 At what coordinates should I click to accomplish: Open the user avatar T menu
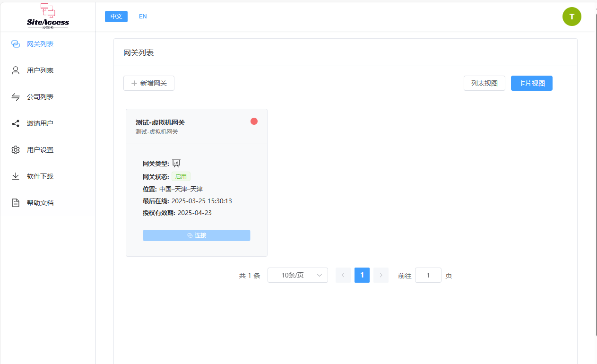tap(571, 17)
